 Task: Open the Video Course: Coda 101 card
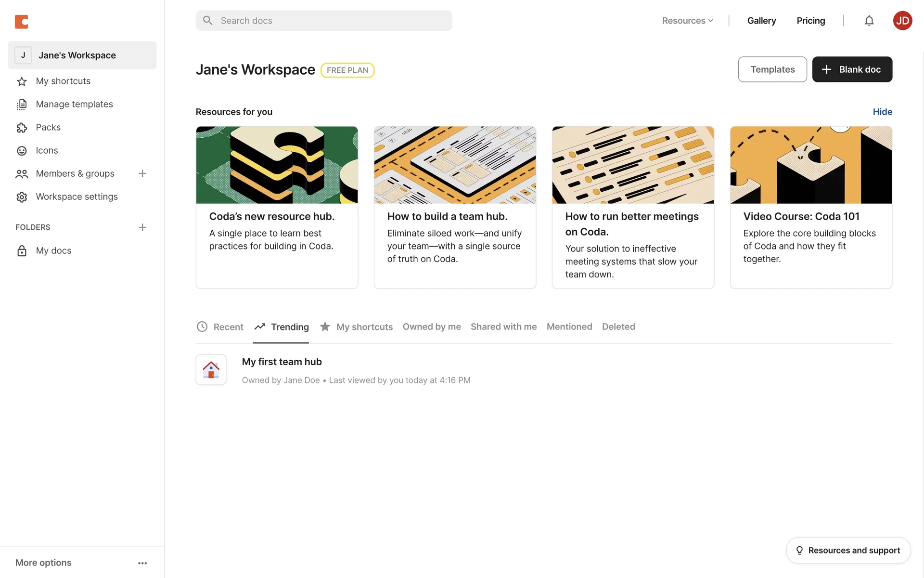[x=811, y=207]
